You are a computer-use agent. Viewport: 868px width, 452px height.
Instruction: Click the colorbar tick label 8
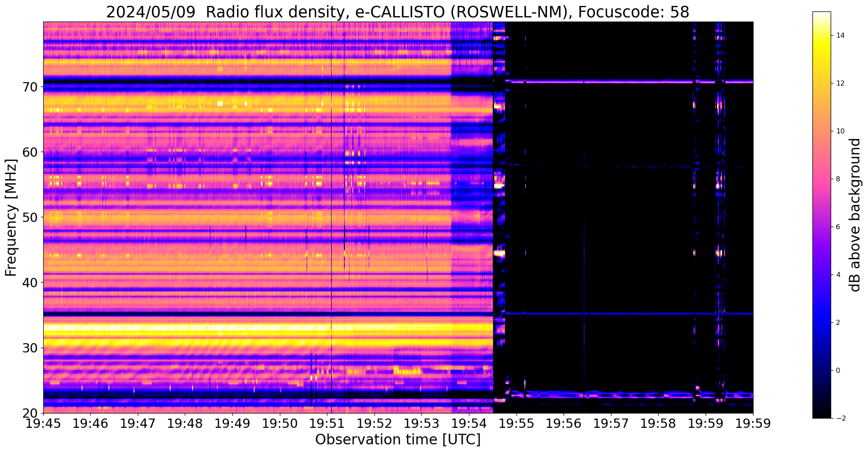click(837, 179)
